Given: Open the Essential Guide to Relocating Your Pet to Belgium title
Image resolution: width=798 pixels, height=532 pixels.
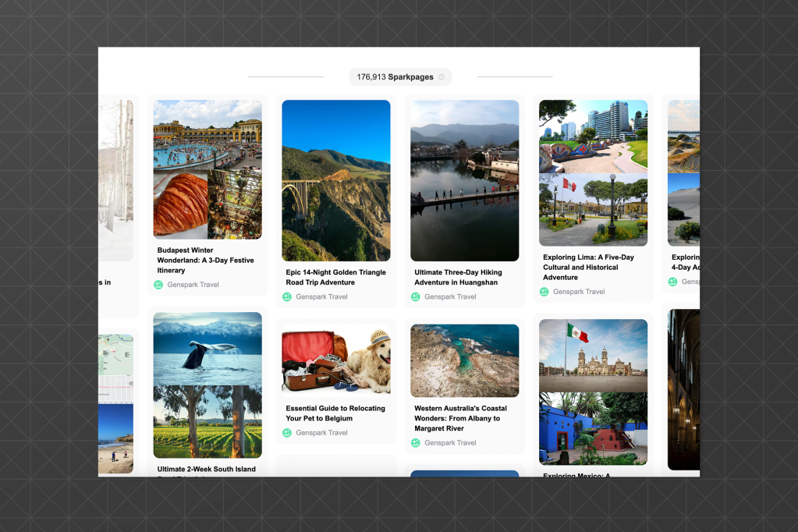Looking at the screenshot, I should pos(335,413).
